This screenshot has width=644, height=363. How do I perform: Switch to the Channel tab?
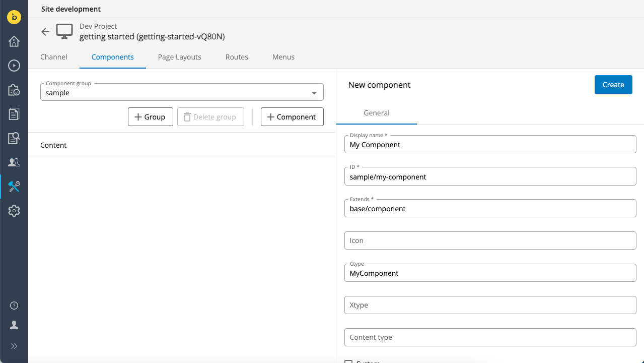click(x=54, y=57)
